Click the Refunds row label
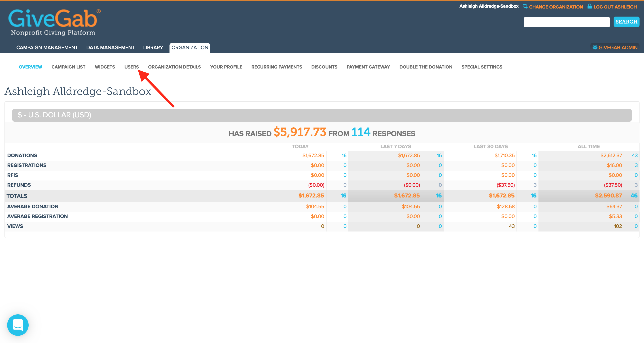 click(x=19, y=185)
